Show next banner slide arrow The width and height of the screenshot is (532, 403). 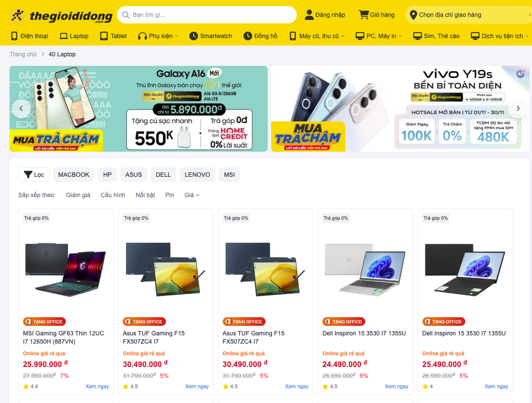click(518, 109)
